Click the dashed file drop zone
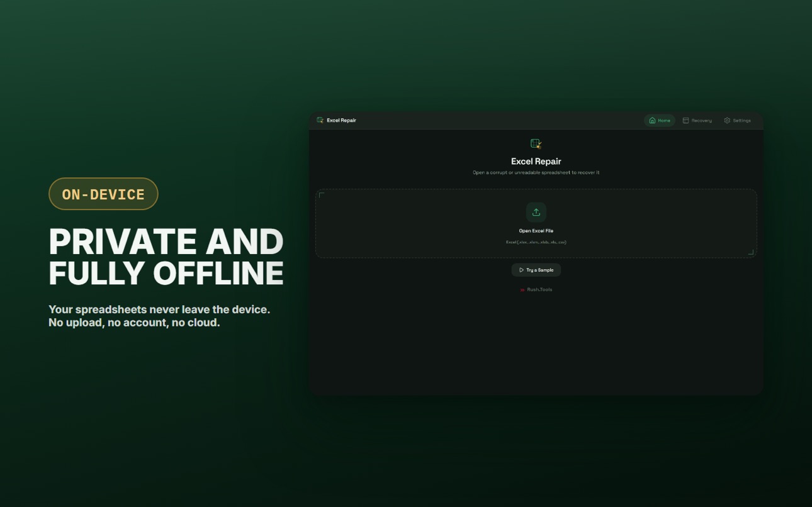This screenshot has width=812, height=507. click(x=536, y=223)
